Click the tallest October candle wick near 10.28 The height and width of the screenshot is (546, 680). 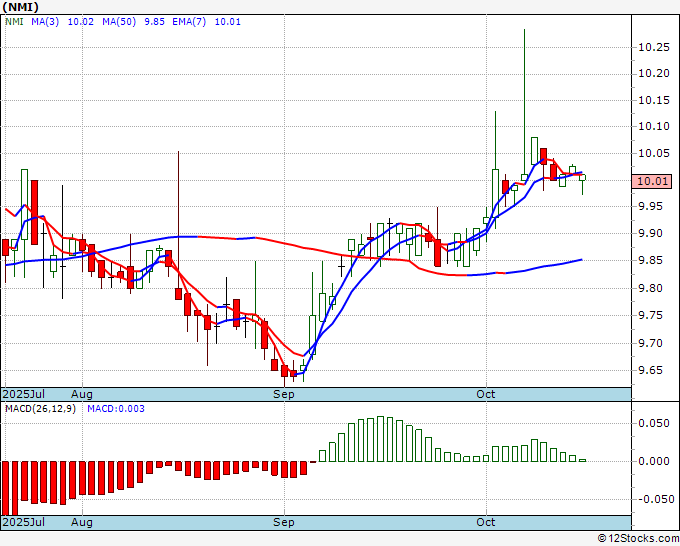point(524,102)
